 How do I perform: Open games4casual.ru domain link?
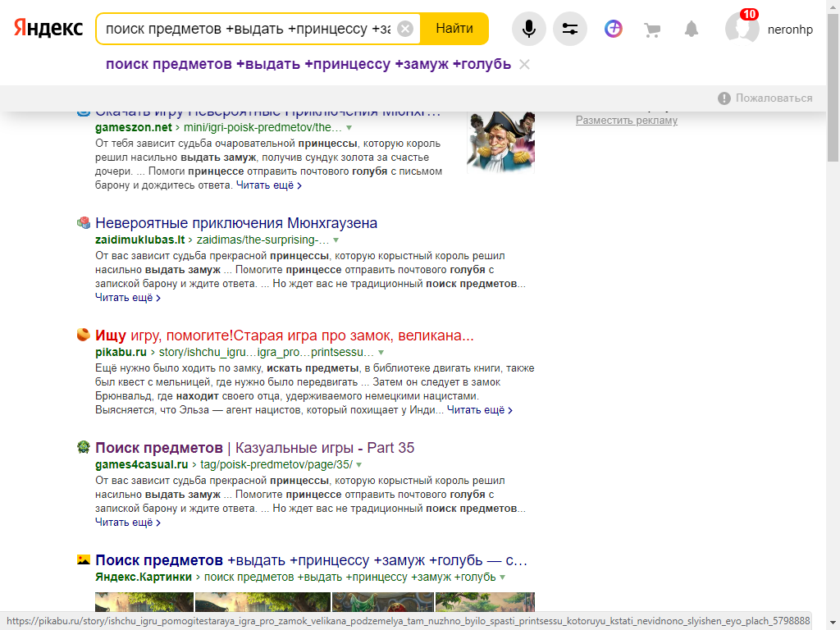tap(141, 465)
